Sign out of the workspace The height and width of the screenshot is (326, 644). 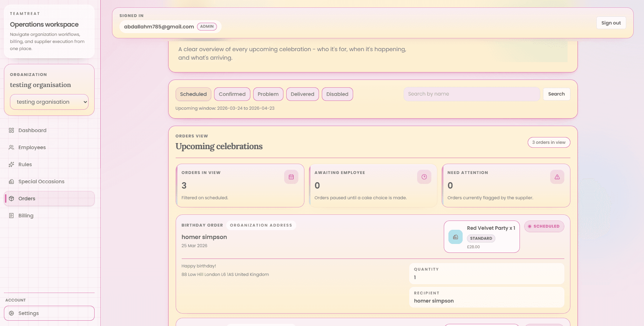pos(611,22)
